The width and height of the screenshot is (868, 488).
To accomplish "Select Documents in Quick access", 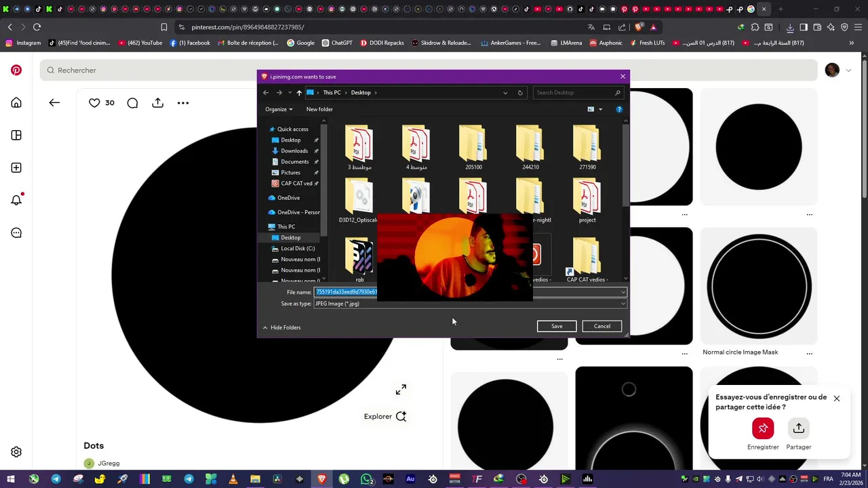I will click(x=294, y=161).
